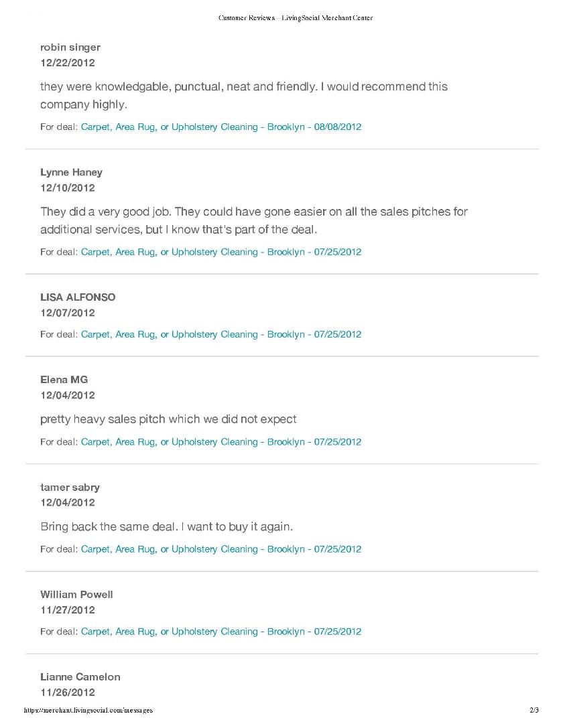The image size is (563, 728).
Task: Open the deal link under robin singer's review
Action: [221, 127]
